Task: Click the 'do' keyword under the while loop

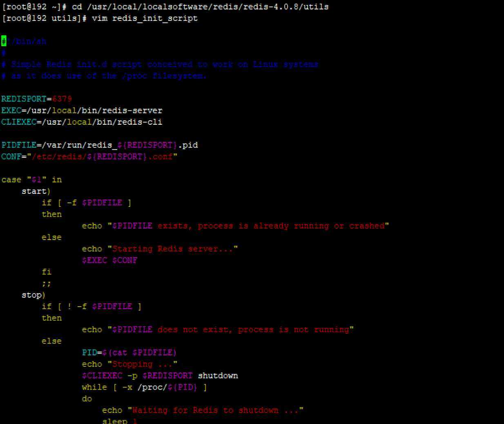Action: click(87, 399)
